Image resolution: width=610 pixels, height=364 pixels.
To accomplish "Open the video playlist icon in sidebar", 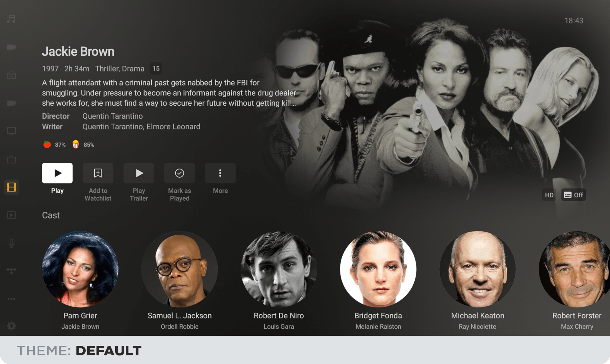I will [11, 215].
